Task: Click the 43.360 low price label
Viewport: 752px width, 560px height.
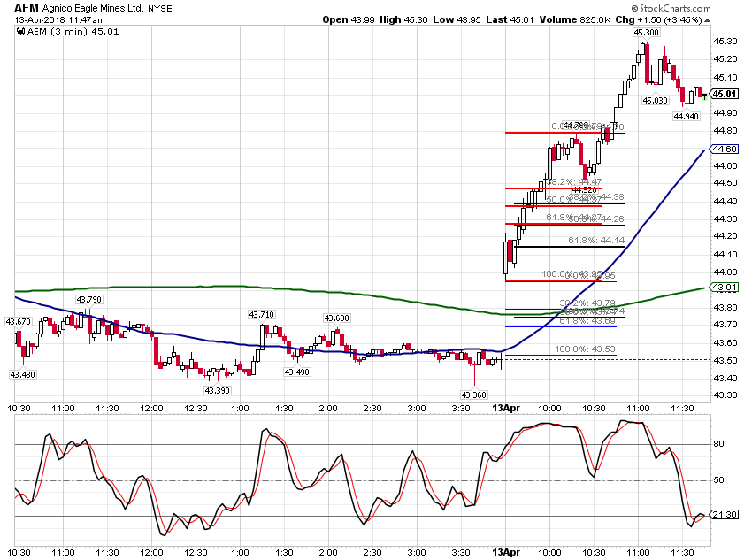Action: 473,395
